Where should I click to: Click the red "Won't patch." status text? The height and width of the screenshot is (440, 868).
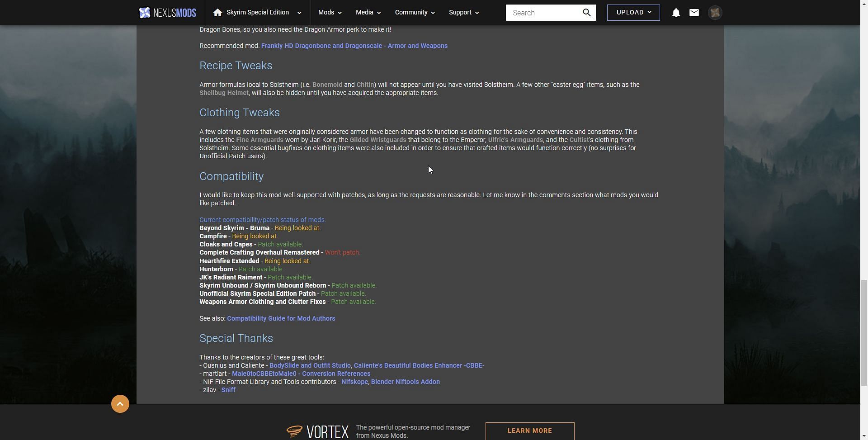pos(343,252)
